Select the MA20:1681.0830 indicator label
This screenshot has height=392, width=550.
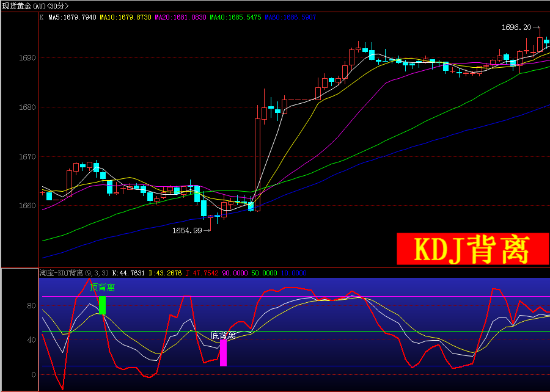pos(180,17)
